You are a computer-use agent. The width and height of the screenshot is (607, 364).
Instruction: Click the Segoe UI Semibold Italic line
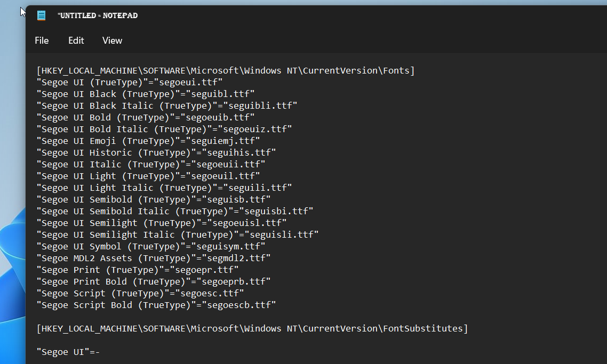174,211
